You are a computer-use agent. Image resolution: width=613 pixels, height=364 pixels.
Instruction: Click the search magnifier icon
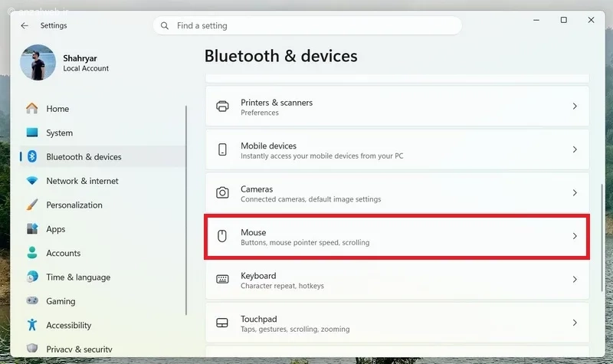coord(165,26)
